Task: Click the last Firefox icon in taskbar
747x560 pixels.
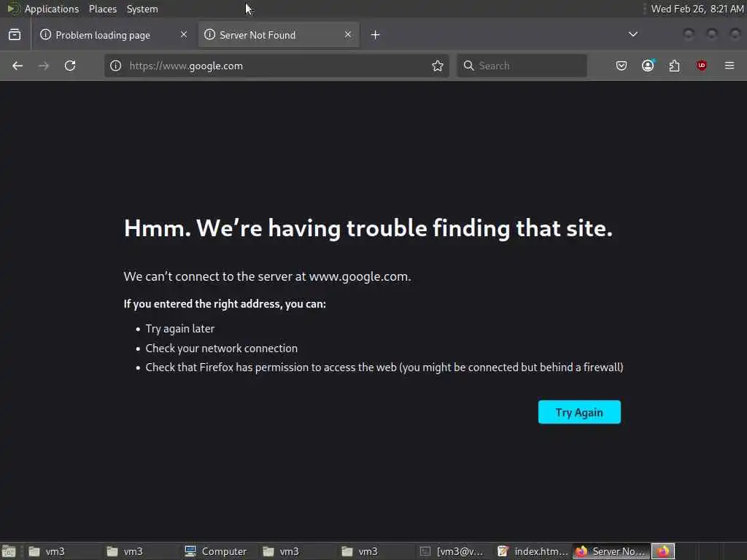Action: (663, 551)
